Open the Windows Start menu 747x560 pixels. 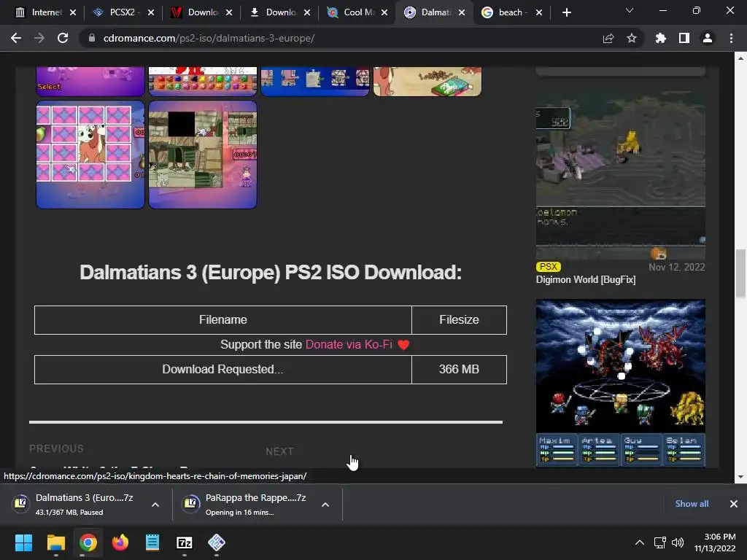(x=23, y=542)
